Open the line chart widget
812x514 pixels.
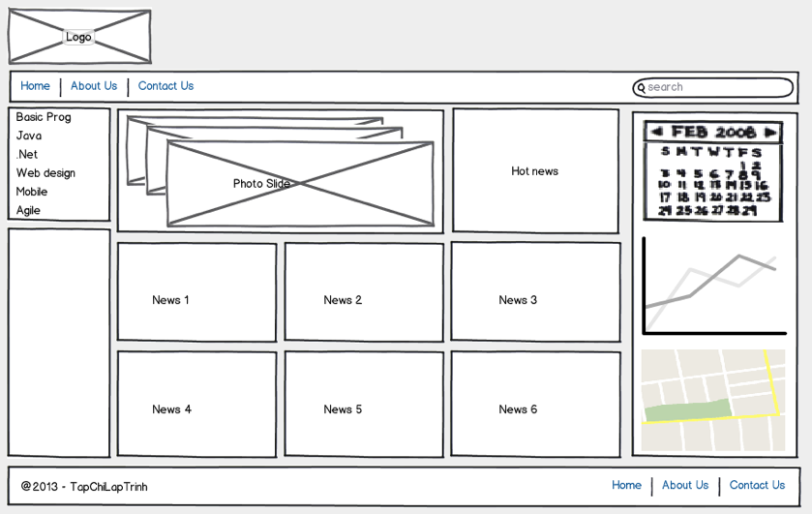713,286
